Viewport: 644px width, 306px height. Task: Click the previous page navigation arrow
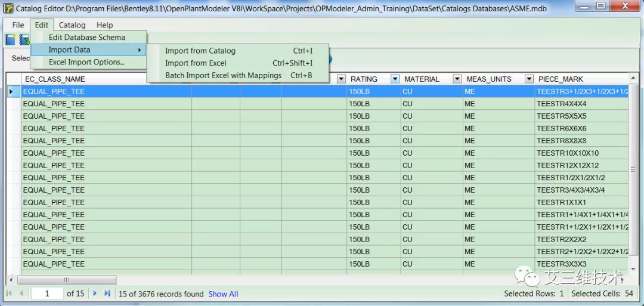click(x=21, y=293)
